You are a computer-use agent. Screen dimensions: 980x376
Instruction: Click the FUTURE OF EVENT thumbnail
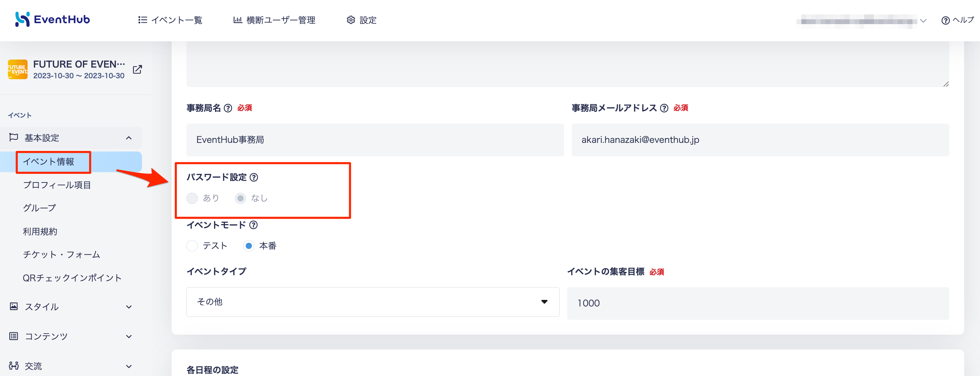point(18,69)
